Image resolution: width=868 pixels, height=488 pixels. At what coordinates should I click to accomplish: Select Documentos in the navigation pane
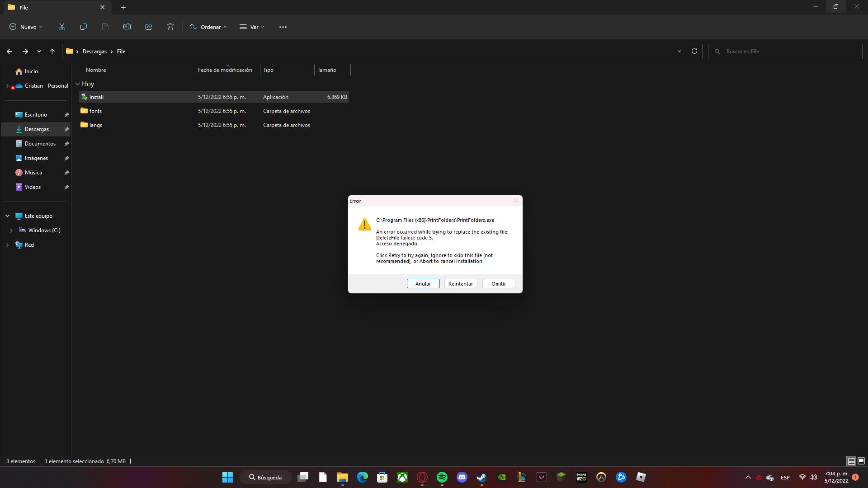click(x=40, y=144)
